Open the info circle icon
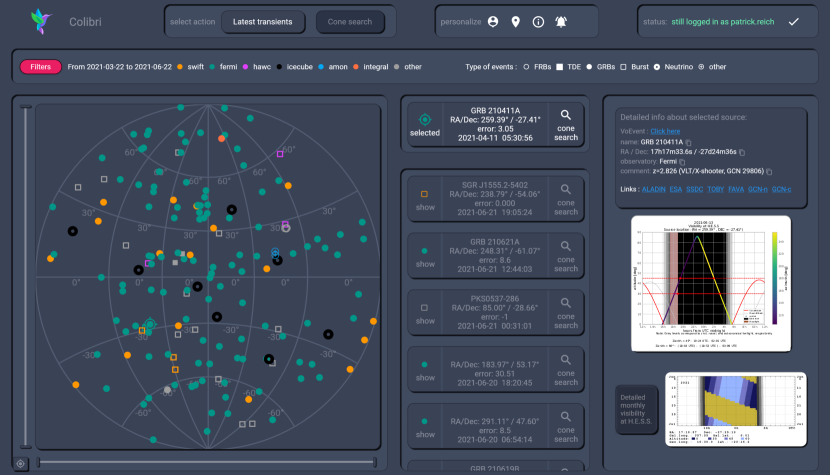The width and height of the screenshot is (830, 475). point(538,22)
